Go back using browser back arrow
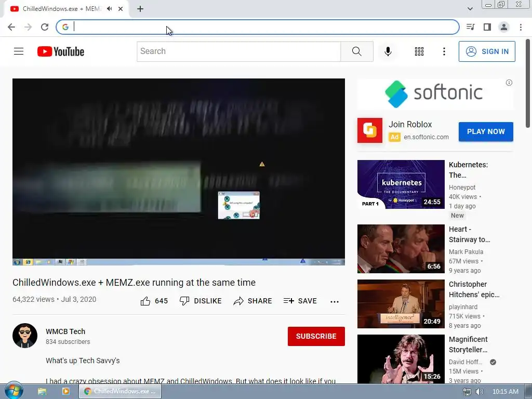532x399 pixels. [11, 27]
